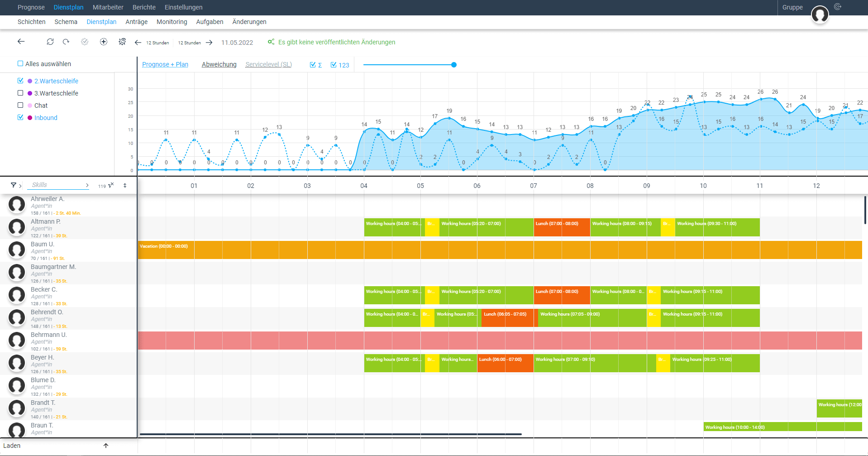Select Behrendt O. Lunch (06:05 - 07:05) block

510,318
